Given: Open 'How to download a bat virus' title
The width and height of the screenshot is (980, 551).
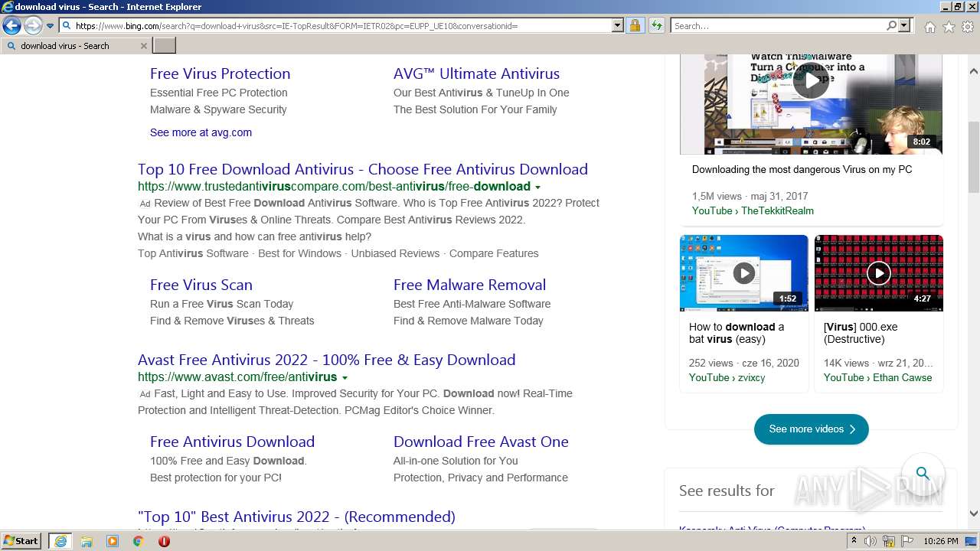Looking at the screenshot, I should 737,333.
